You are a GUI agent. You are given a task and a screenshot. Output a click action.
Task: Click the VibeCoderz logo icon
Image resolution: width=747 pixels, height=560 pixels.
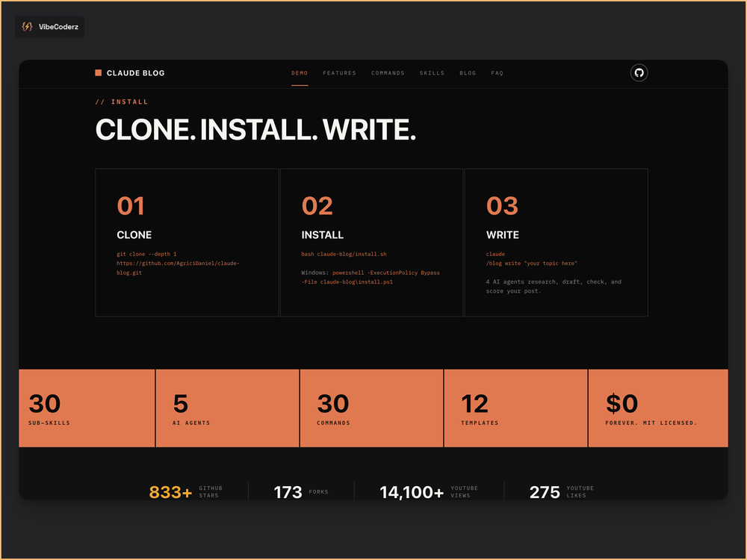[27, 27]
